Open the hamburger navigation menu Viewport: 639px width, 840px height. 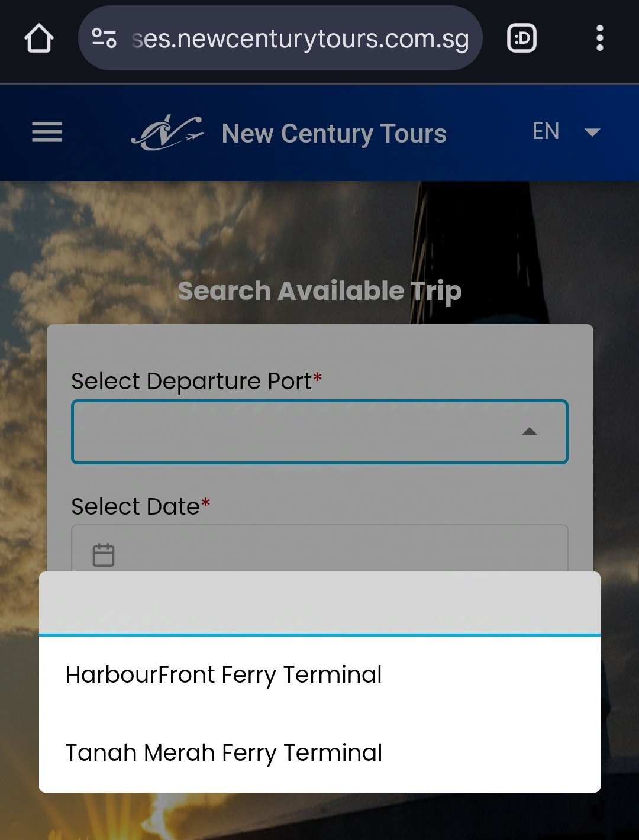47,132
